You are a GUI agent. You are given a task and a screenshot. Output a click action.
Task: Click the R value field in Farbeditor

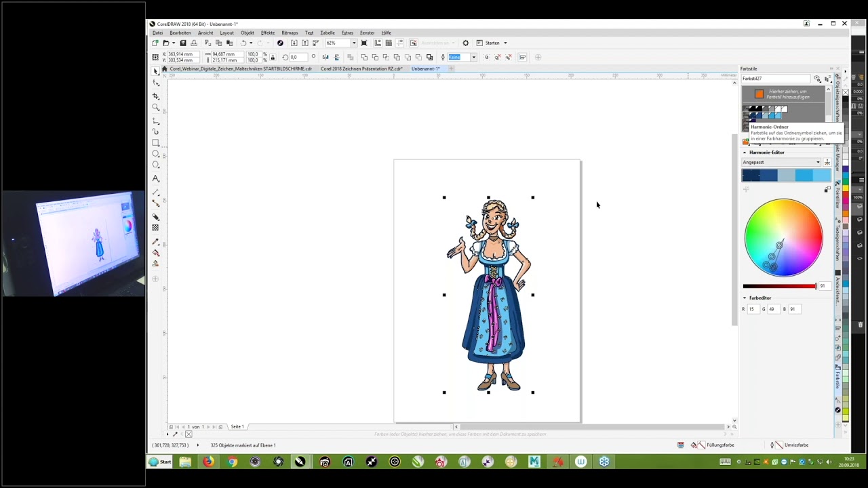click(x=753, y=309)
